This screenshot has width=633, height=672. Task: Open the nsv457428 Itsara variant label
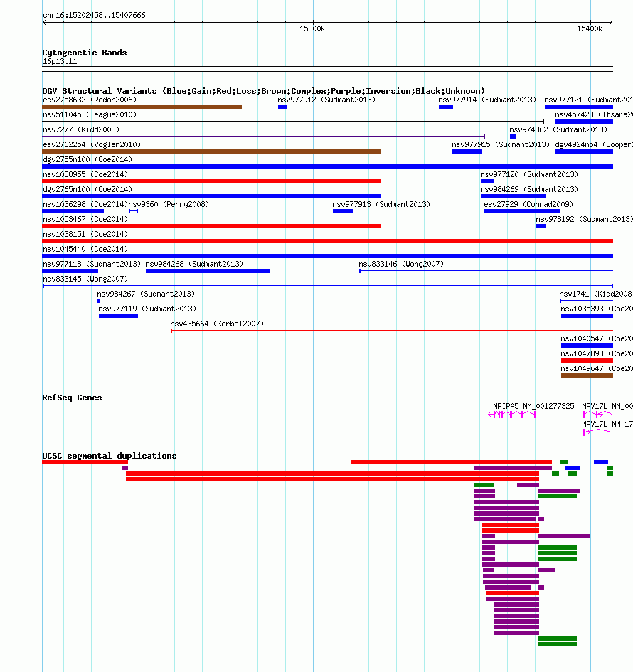594,115
